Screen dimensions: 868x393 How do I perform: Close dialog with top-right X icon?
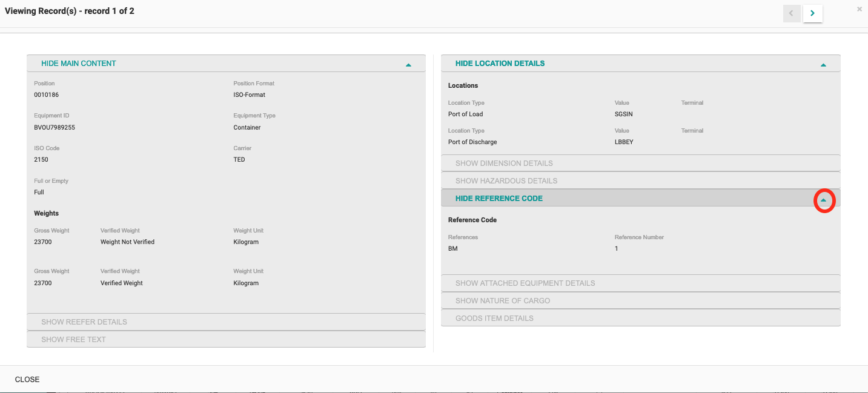[x=859, y=9]
